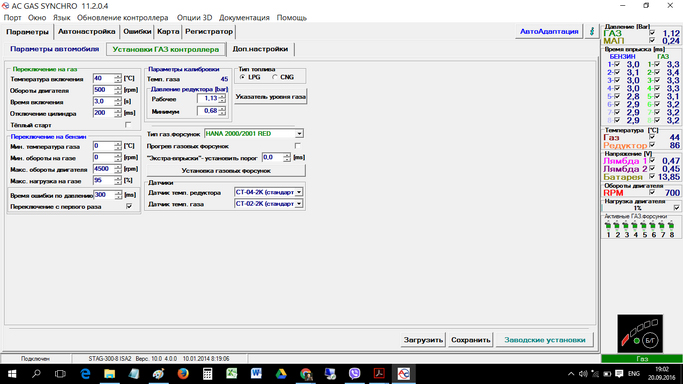The height and width of the screenshot is (384, 683).
Task: Click the gas/petrol switch panel image
Action: (640, 333)
